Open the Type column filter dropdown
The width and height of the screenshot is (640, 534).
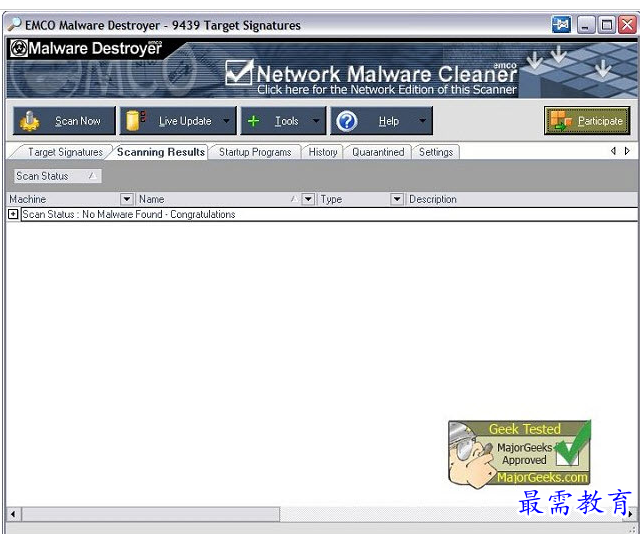pos(397,199)
